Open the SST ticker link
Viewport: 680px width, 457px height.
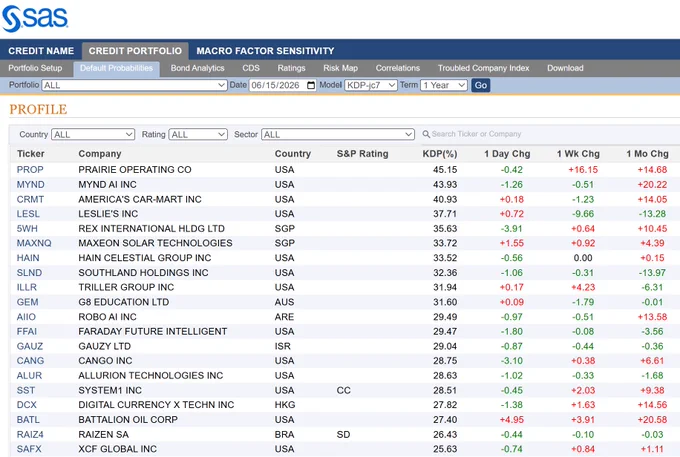(26, 390)
